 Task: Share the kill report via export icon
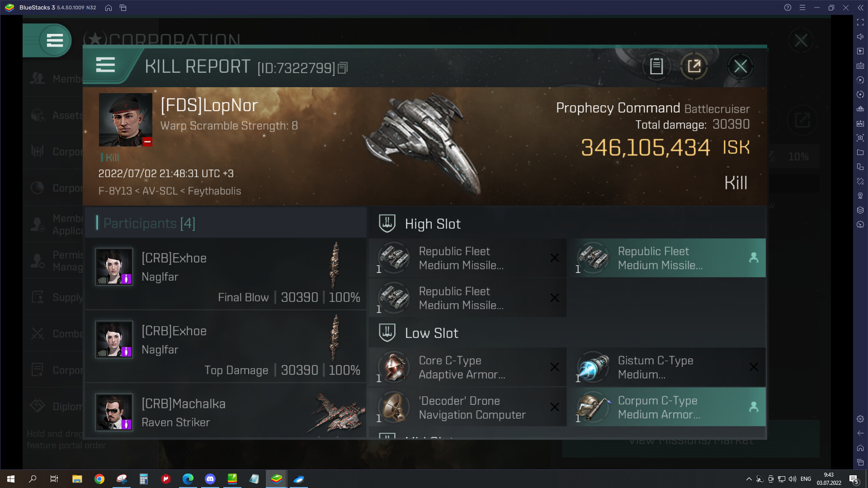(x=694, y=66)
